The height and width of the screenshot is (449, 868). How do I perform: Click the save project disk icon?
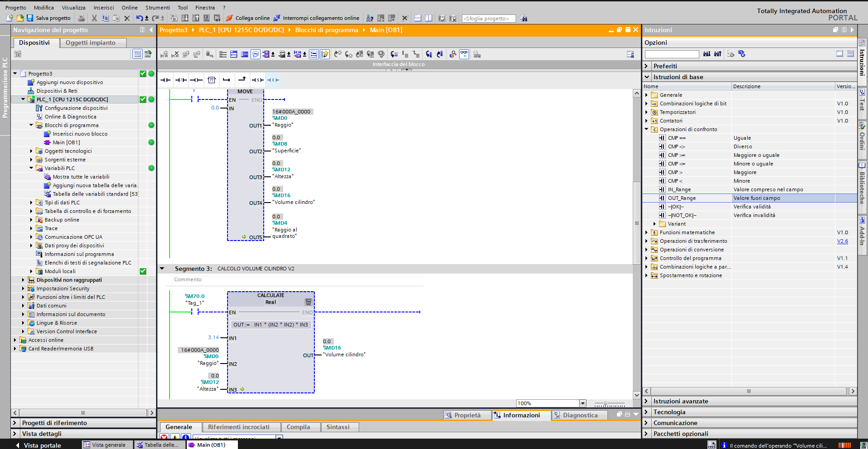point(30,18)
